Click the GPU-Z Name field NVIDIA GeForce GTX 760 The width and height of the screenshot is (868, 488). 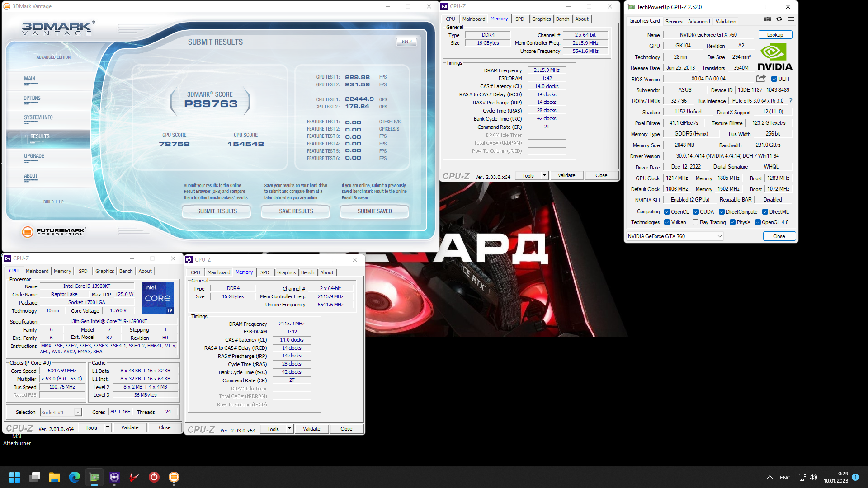click(x=708, y=35)
